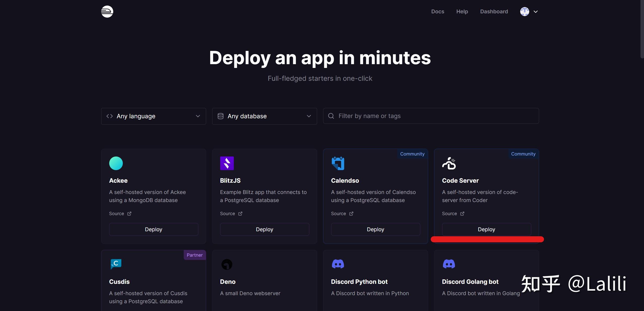The width and height of the screenshot is (644, 311).
Task: Click Discord Golang bot logo icon
Action: point(449,264)
